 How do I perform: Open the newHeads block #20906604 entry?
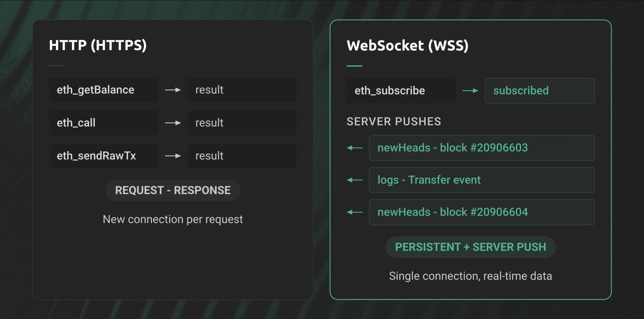coord(482,212)
